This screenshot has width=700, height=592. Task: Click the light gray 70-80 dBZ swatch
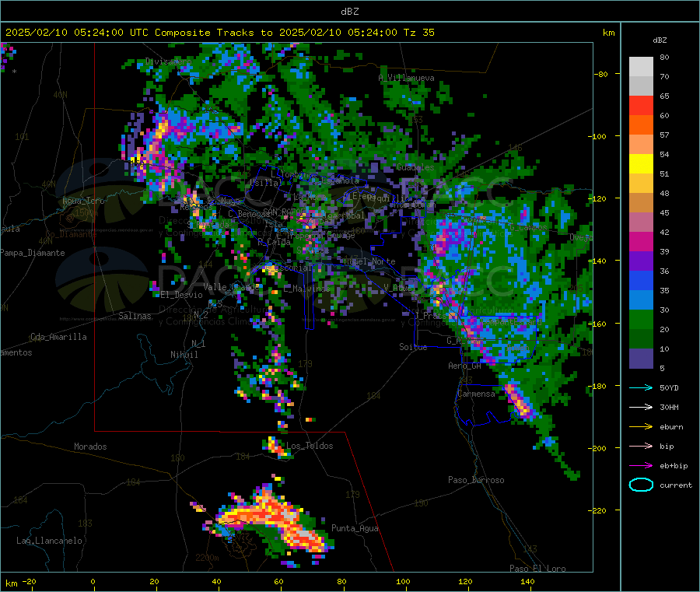click(x=641, y=67)
